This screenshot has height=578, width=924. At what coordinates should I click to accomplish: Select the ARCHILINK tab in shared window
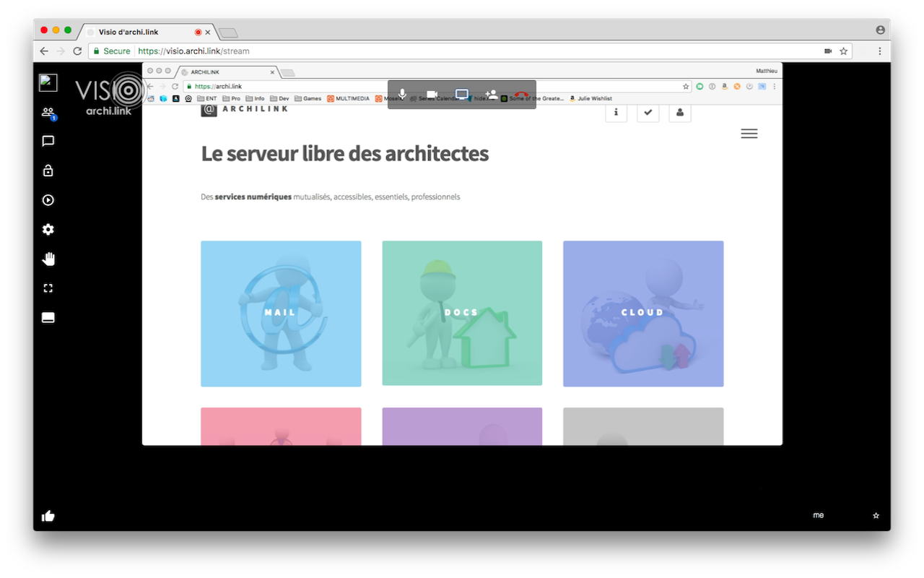coord(227,72)
